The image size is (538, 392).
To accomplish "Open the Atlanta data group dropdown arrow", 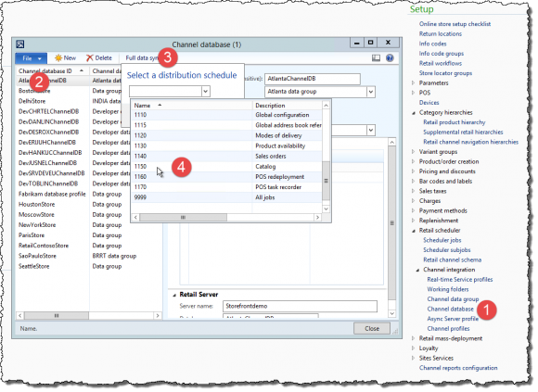I will coord(370,92).
